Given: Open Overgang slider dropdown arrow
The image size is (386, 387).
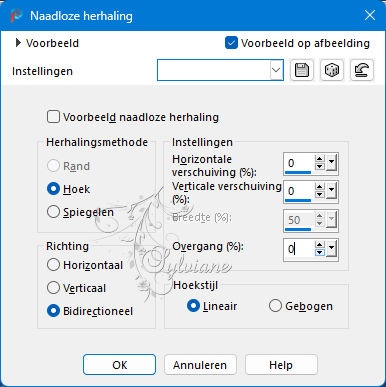Looking at the screenshot, I should pyautogui.click(x=331, y=249).
